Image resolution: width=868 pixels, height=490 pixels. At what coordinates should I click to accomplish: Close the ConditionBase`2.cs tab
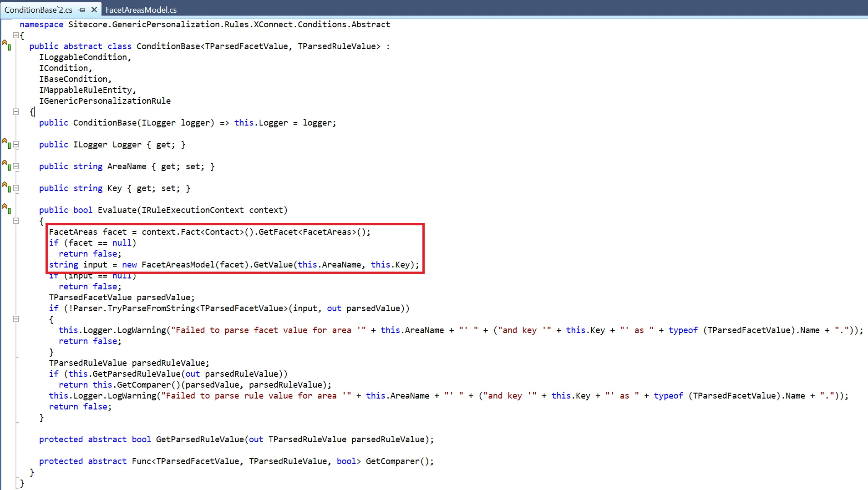[x=94, y=10]
